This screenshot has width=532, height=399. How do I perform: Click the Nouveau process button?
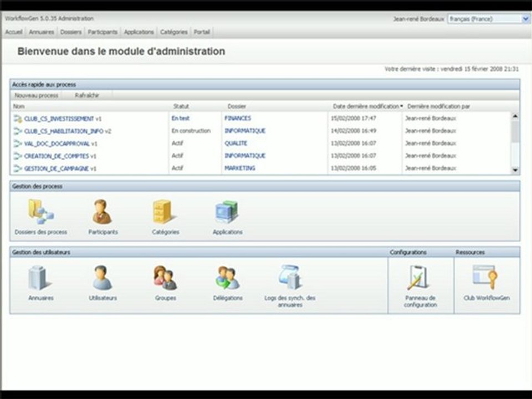(x=37, y=95)
